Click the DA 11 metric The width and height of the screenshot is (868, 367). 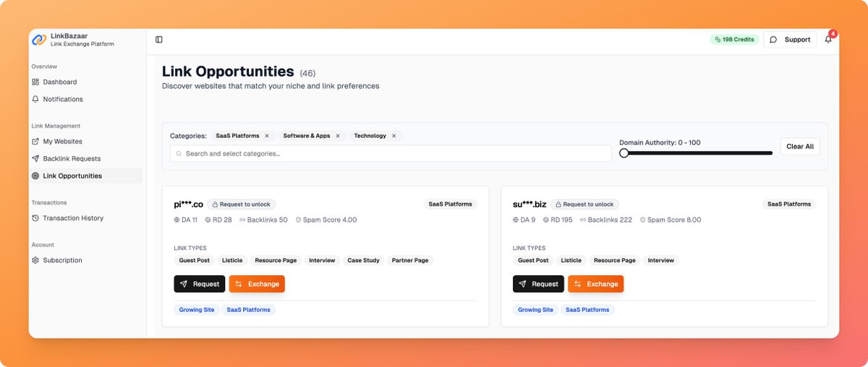point(186,220)
